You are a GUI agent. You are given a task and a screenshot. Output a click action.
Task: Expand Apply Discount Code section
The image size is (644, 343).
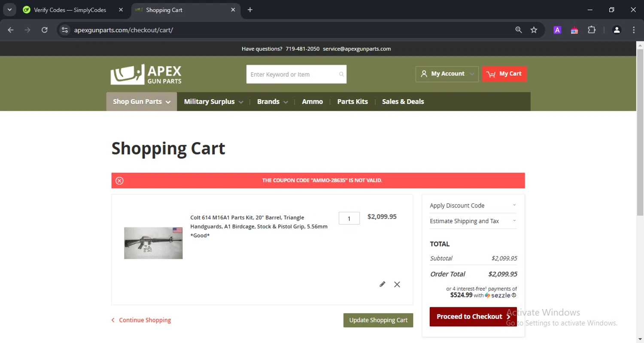pyautogui.click(x=473, y=206)
